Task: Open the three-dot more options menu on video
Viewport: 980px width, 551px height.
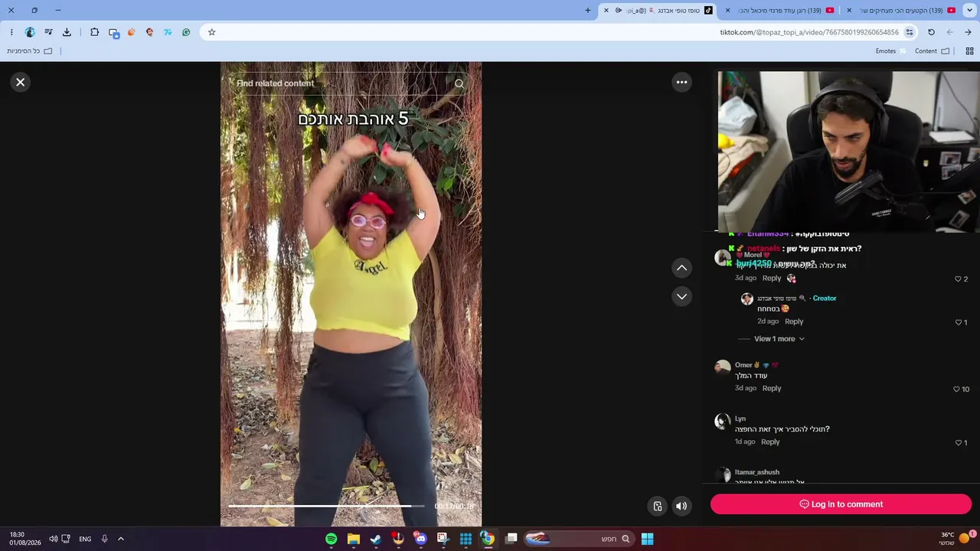Action: pyautogui.click(x=681, y=82)
